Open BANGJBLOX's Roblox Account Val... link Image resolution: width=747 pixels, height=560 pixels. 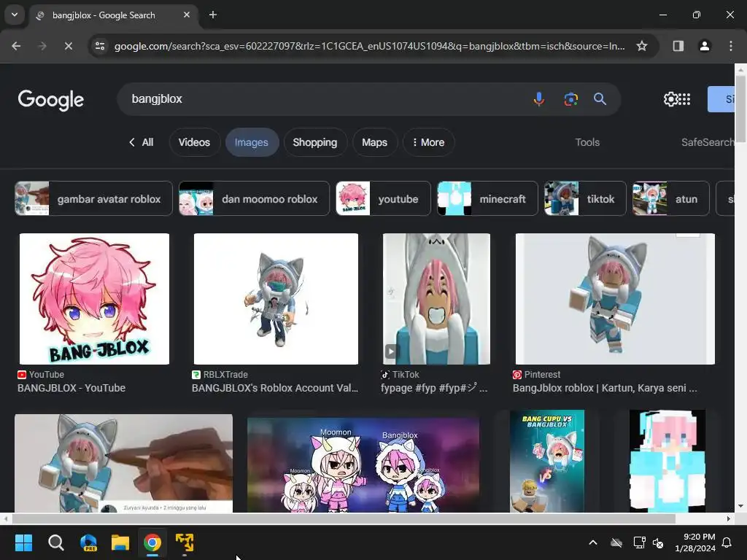click(275, 388)
